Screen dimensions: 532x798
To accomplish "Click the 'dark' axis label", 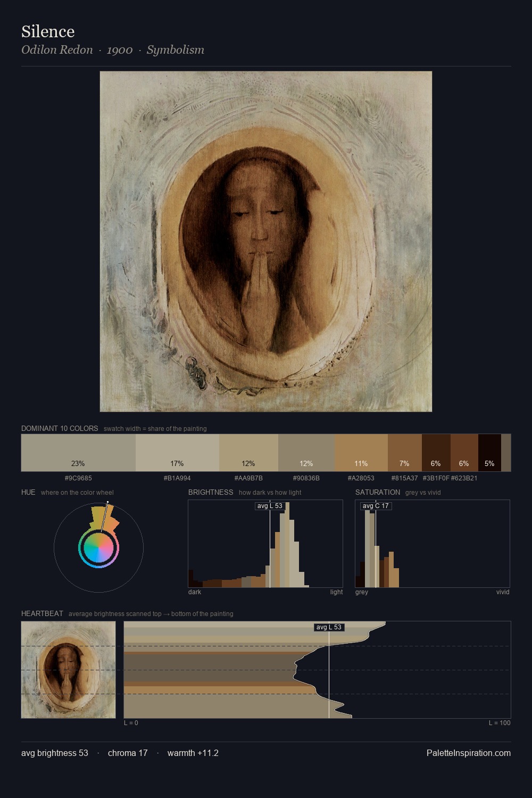I will (195, 592).
